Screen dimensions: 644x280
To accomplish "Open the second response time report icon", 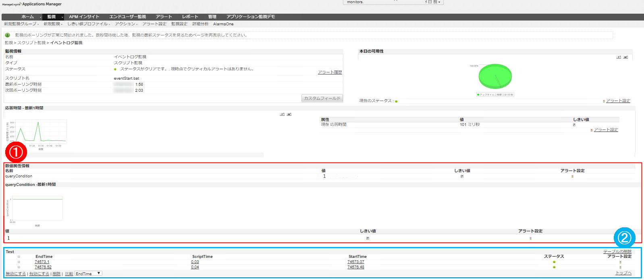I will [289, 114].
